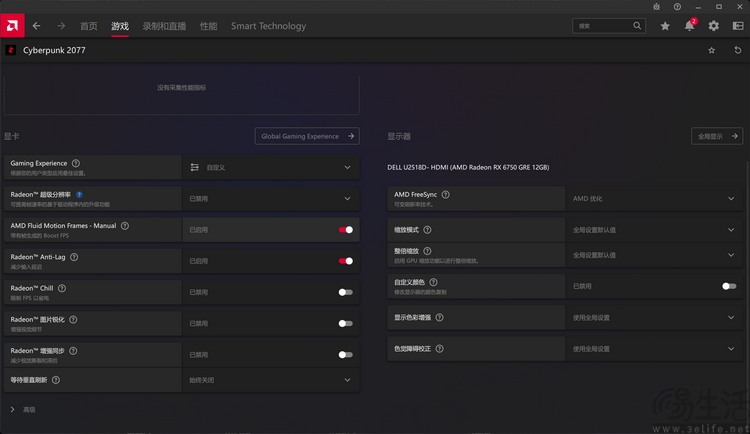The width and height of the screenshot is (750, 434).
Task: Enable 自定义颜色 toggle
Action: click(x=729, y=286)
